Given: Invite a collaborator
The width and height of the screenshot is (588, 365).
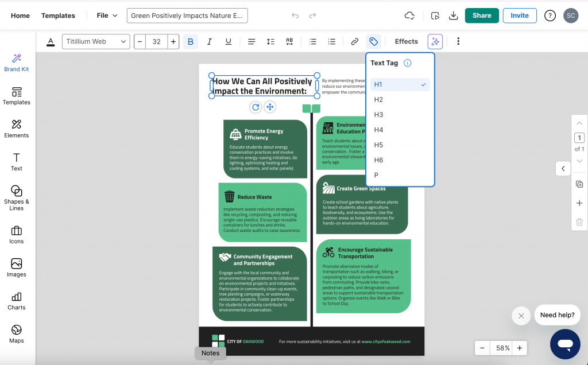Looking at the screenshot, I should coord(520,15).
